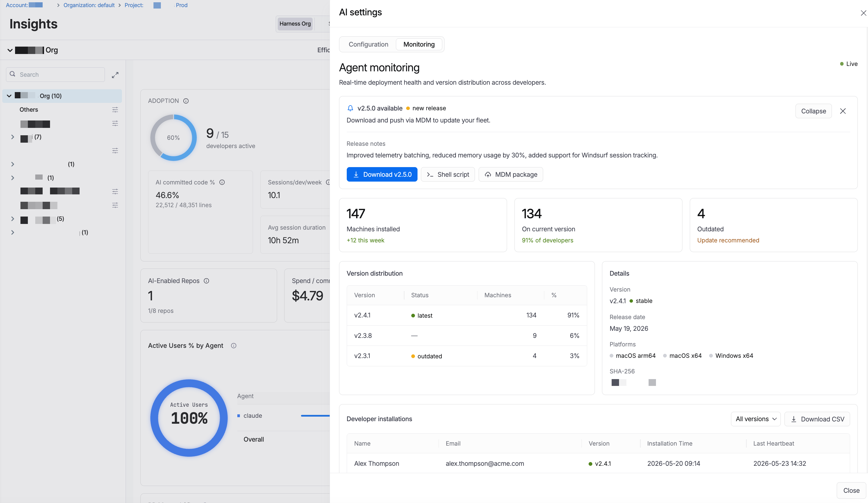
Task: Click the Status column header
Action: pos(420,295)
